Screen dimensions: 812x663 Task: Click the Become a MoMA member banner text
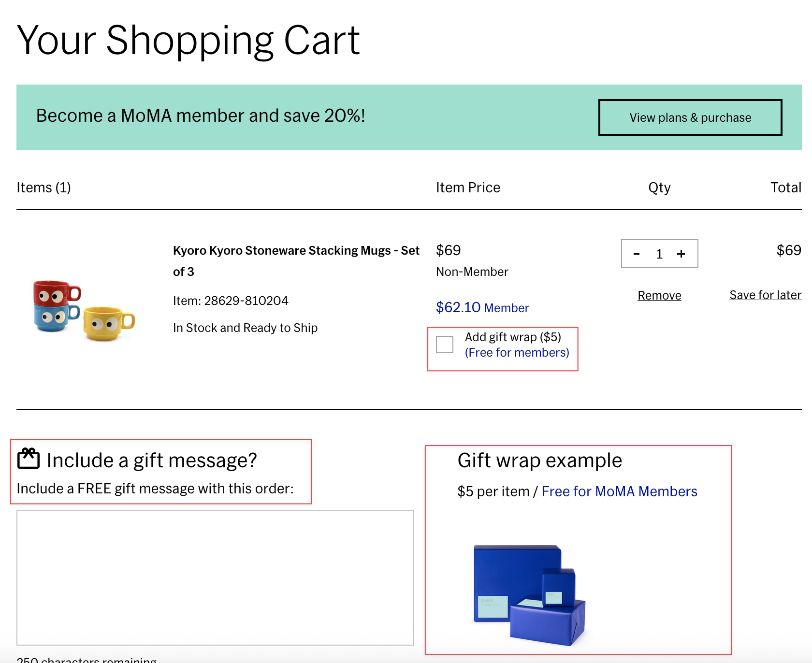[x=201, y=116]
